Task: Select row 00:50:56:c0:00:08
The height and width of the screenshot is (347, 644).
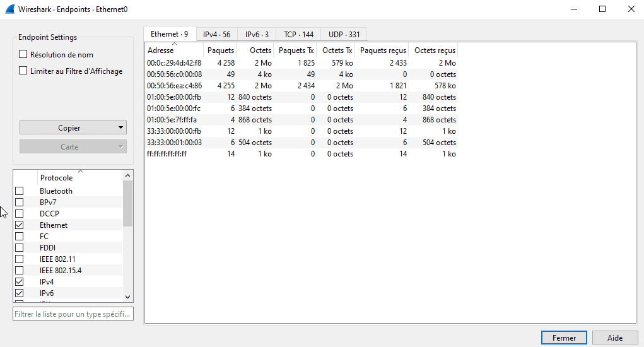Action: click(x=302, y=74)
